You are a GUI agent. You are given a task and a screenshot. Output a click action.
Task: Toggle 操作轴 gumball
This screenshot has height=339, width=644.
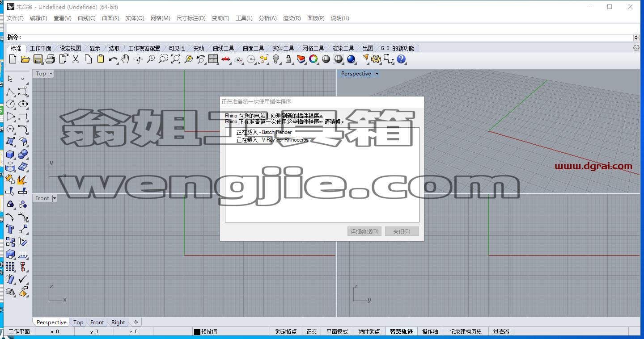(430, 331)
